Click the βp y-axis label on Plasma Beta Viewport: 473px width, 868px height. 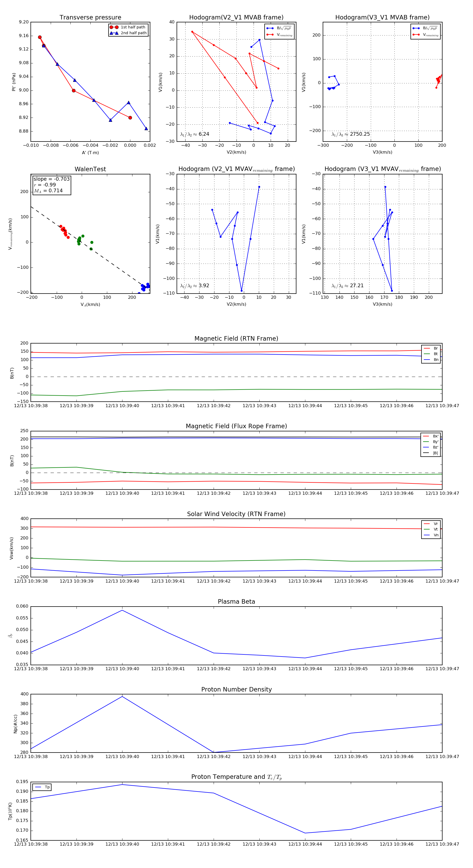point(11,636)
